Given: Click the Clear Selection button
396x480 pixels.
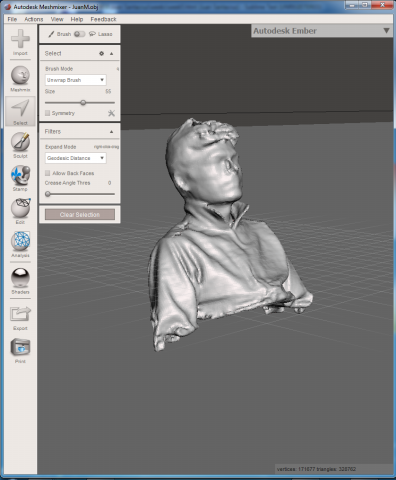Looking at the screenshot, I should click(80, 214).
